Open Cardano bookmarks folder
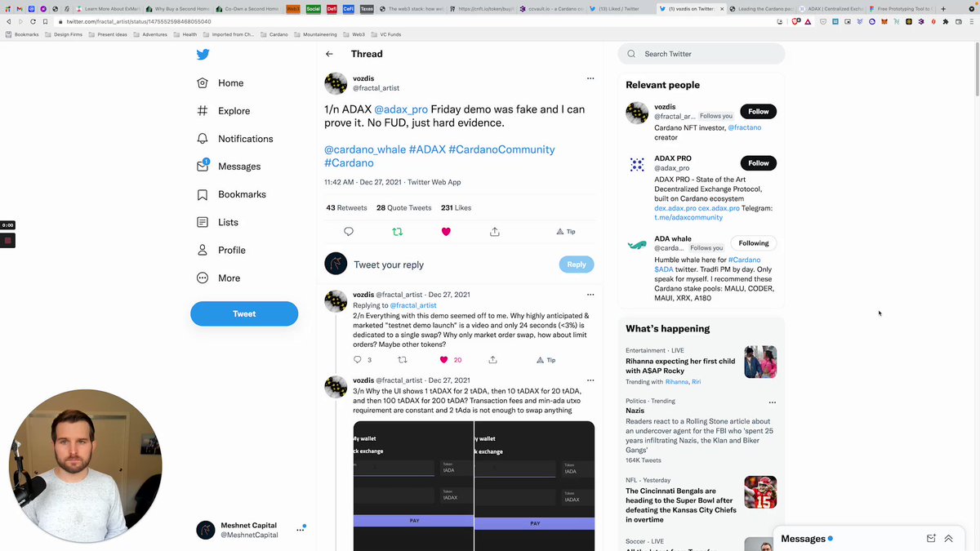The height and width of the screenshot is (551, 980). tap(274, 34)
